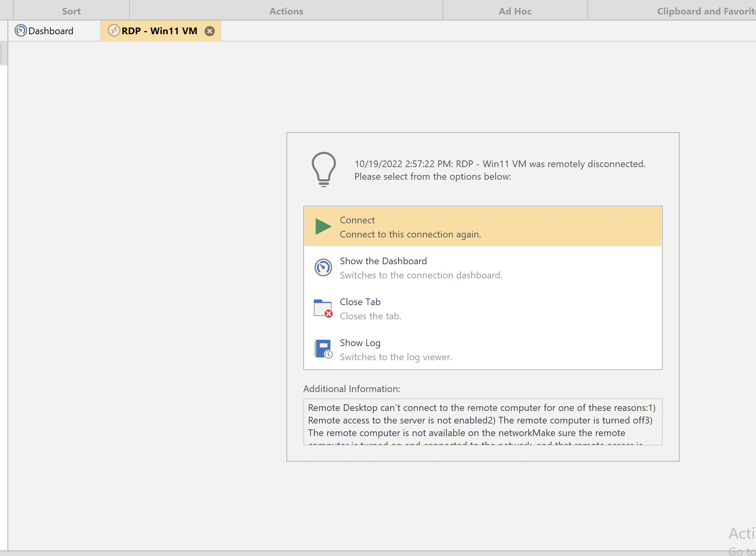Image resolution: width=756 pixels, height=556 pixels.
Task: Click the Dashboard tab gauge icon
Action: click(20, 31)
